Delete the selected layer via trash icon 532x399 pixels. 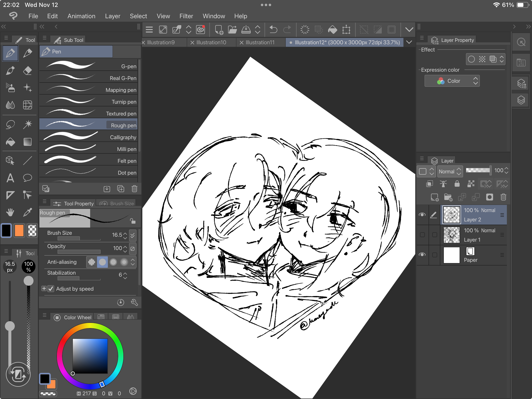pos(503,197)
